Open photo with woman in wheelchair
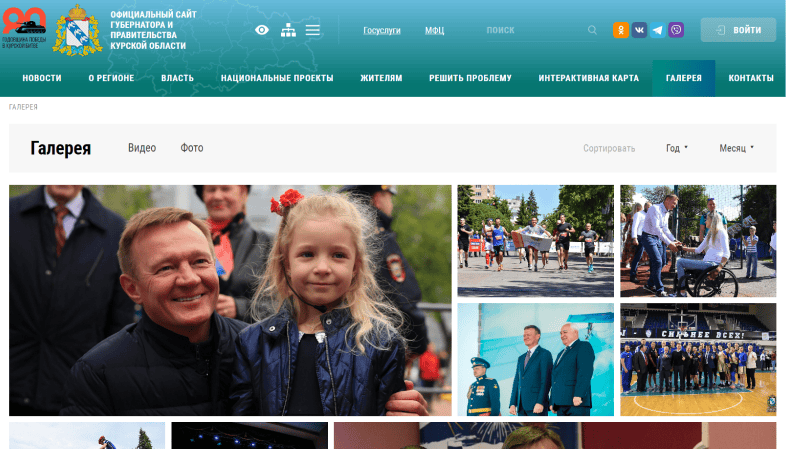The width and height of the screenshot is (787, 449). [x=698, y=241]
